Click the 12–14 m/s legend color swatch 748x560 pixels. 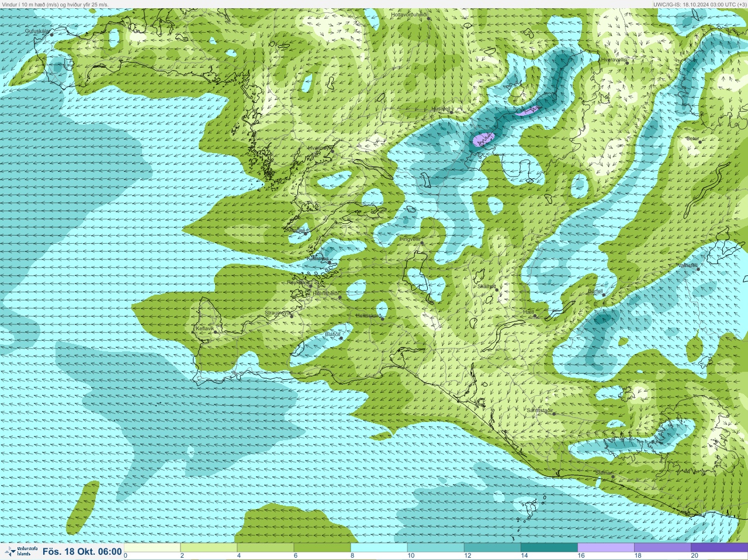492,548
